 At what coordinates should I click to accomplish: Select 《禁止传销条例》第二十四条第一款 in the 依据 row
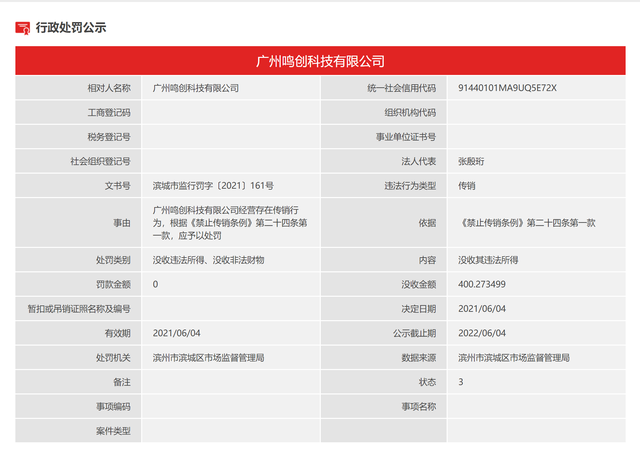527,223
